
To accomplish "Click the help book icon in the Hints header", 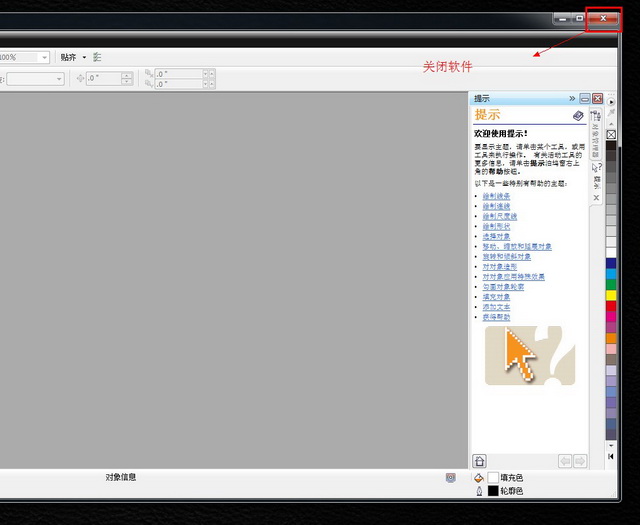I will [578, 116].
